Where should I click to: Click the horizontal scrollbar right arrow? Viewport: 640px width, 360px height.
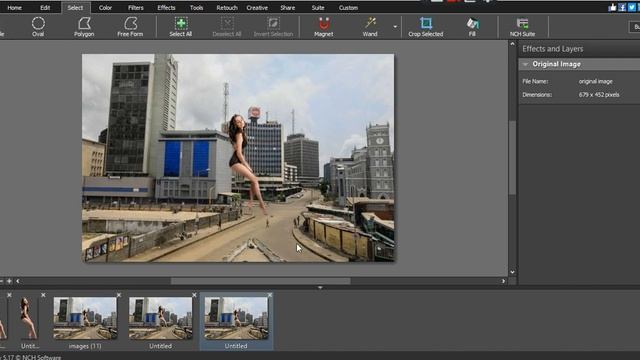point(503,281)
